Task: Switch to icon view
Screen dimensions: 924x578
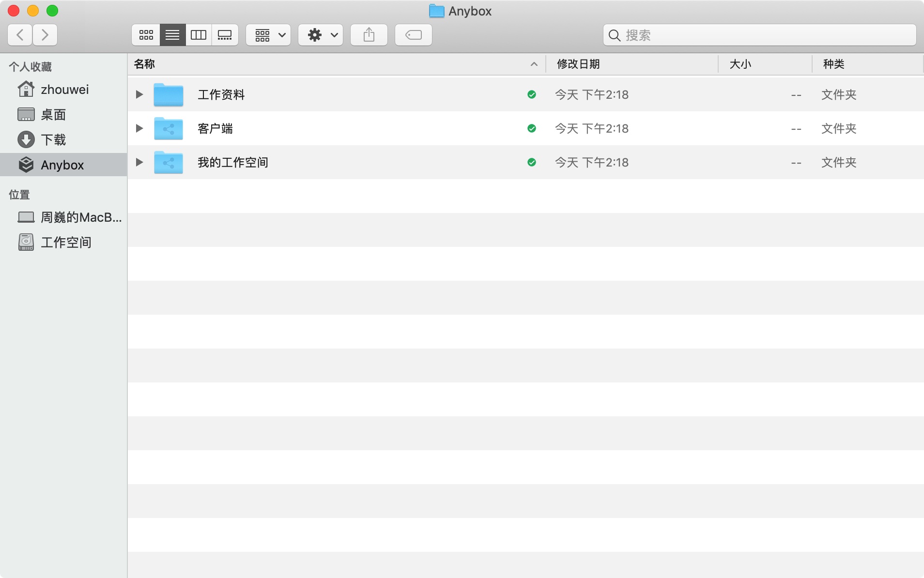Action: coord(146,35)
